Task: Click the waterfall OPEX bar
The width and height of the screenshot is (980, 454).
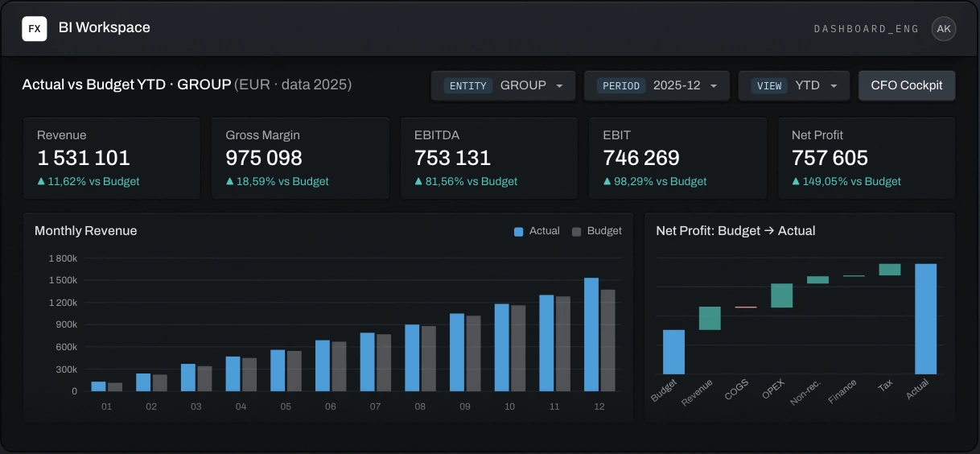Action: point(781,295)
